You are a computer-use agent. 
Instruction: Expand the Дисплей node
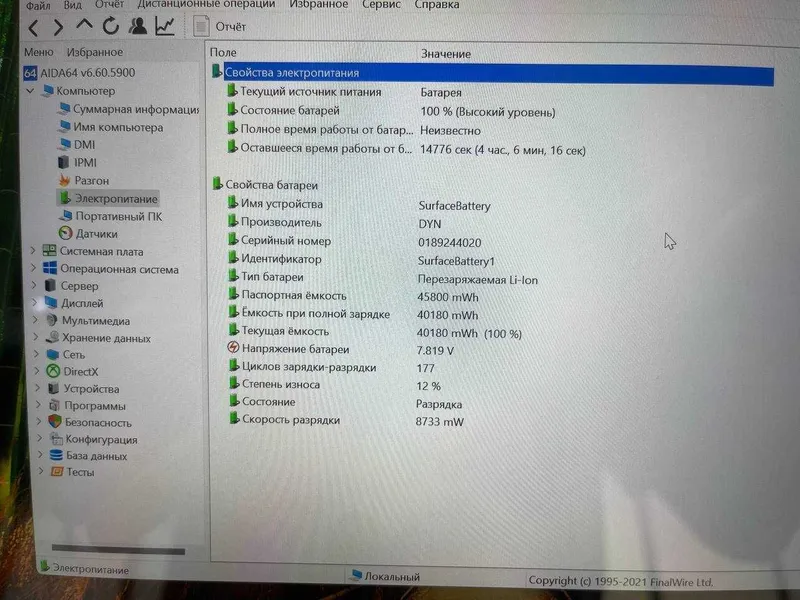[35, 303]
